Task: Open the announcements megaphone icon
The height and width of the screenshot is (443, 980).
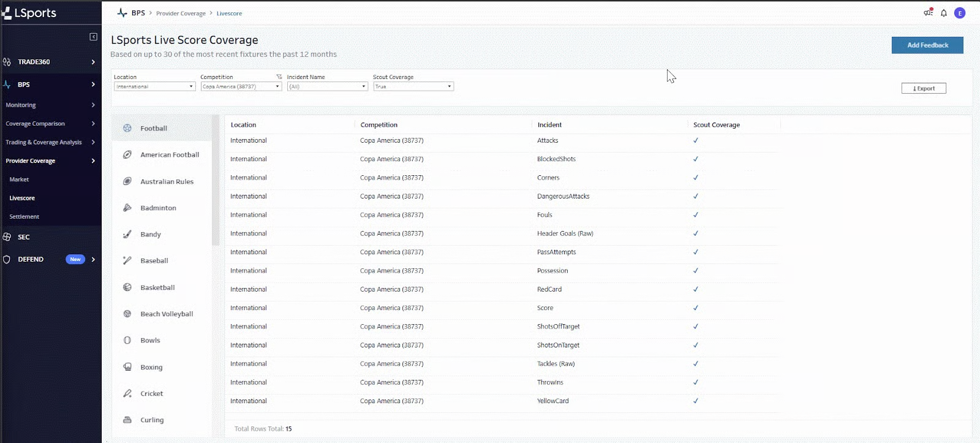Action: click(x=928, y=13)
